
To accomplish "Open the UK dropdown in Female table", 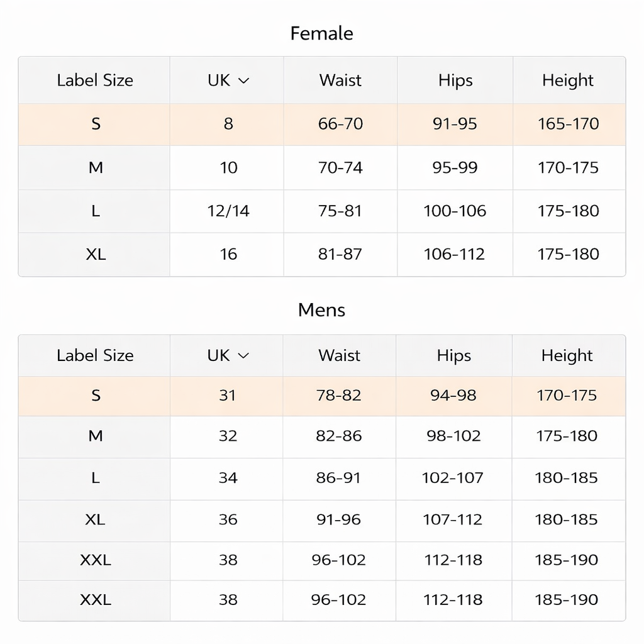I will (x=228, y=80).
